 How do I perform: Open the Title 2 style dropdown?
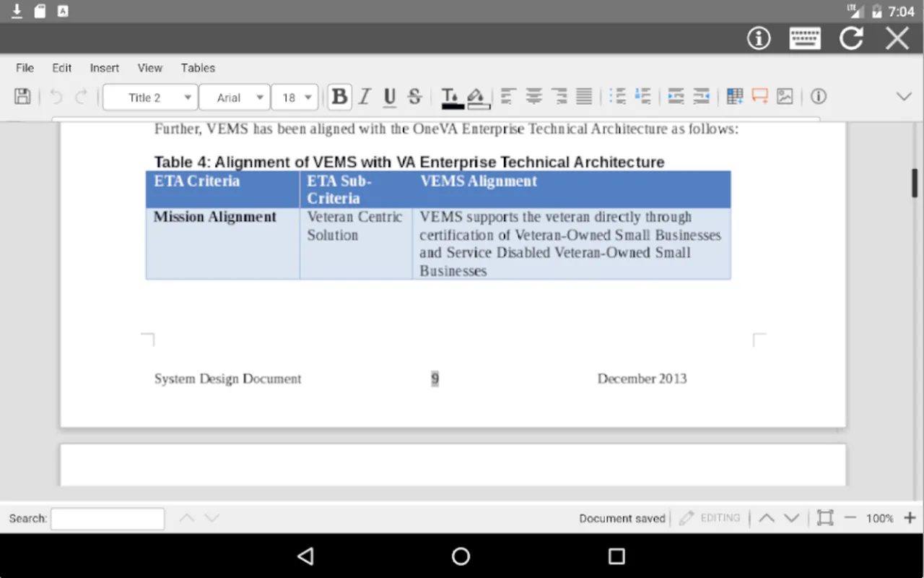pyautogui.click(x=150, y=98)
